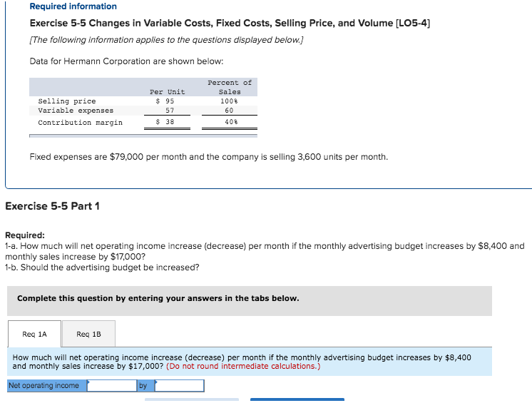This screenshot has width=532, height=403.
Task: Click the 'Exercise 5-5 Part 1' heading
Action: click(52, 206)
